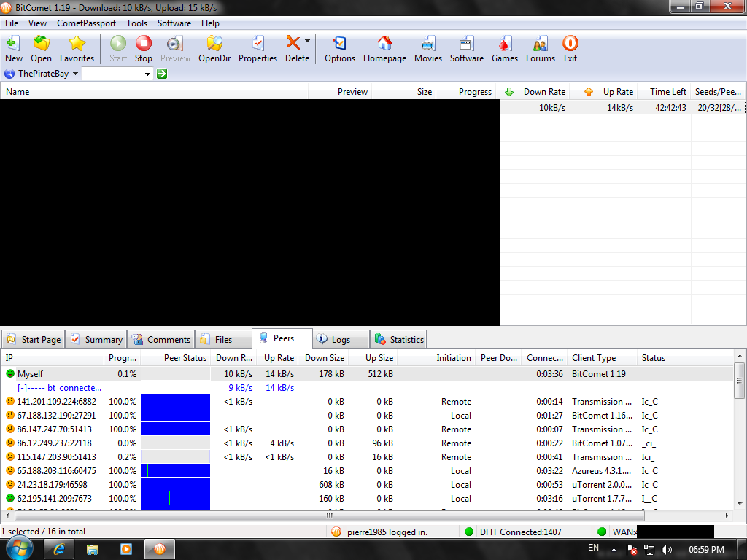Sort peers by Initiation column header
Image resolution: width=747 pixels, height=560 pixels.
436,358
